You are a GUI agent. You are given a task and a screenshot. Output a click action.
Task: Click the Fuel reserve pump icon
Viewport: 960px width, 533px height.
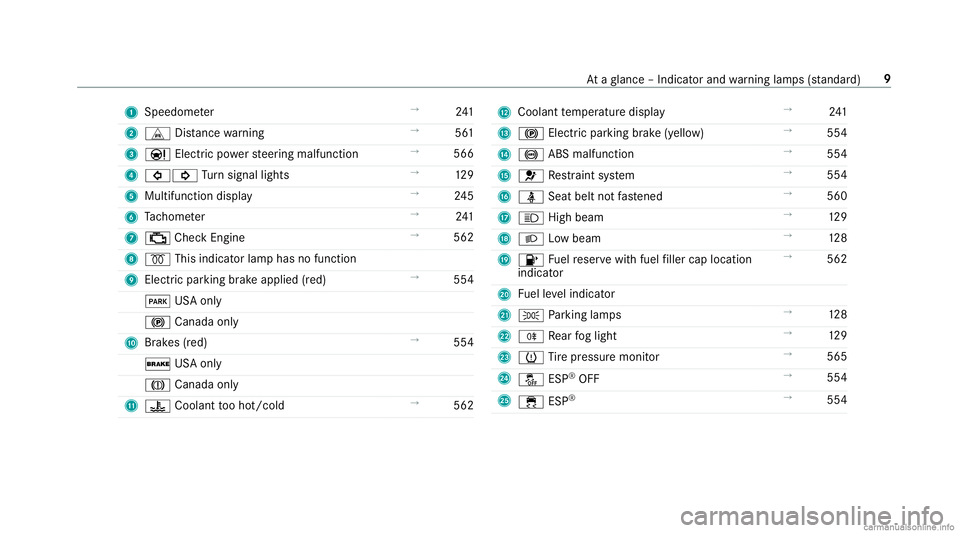(531, 260)
